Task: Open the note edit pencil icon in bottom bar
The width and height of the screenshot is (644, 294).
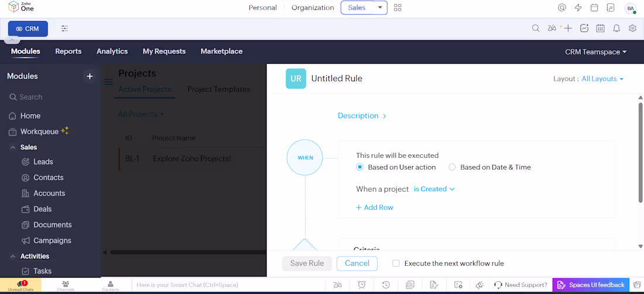Action: pyautogui.click(x=434, y=285)
